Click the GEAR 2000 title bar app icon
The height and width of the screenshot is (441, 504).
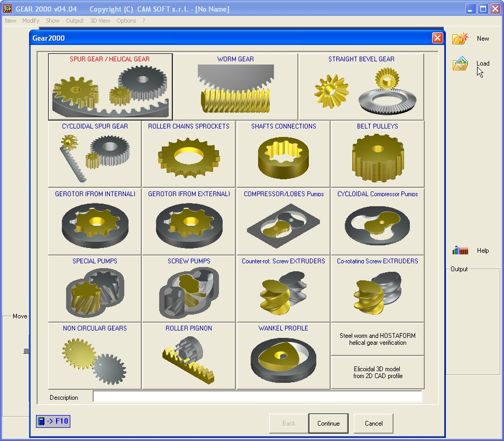point(7,8)
